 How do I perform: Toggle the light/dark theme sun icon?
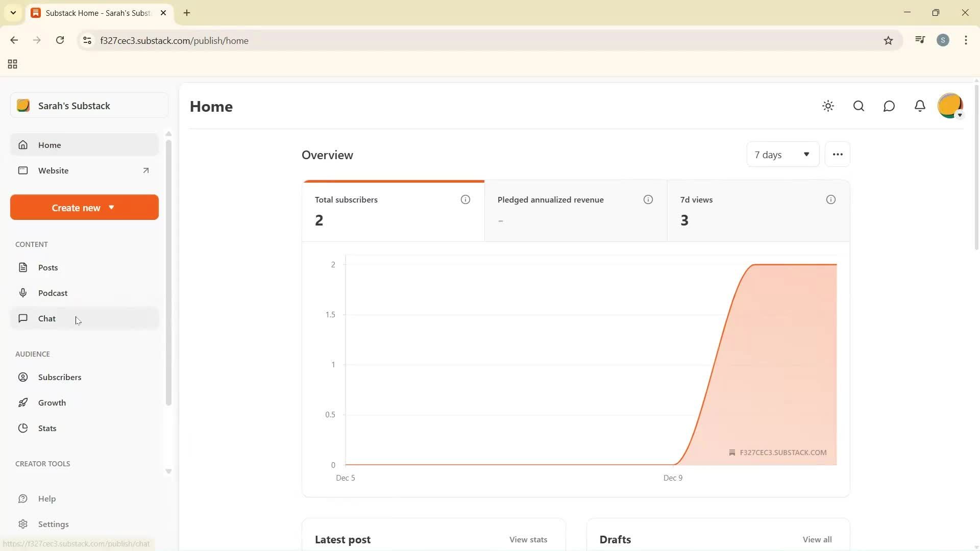828,106
